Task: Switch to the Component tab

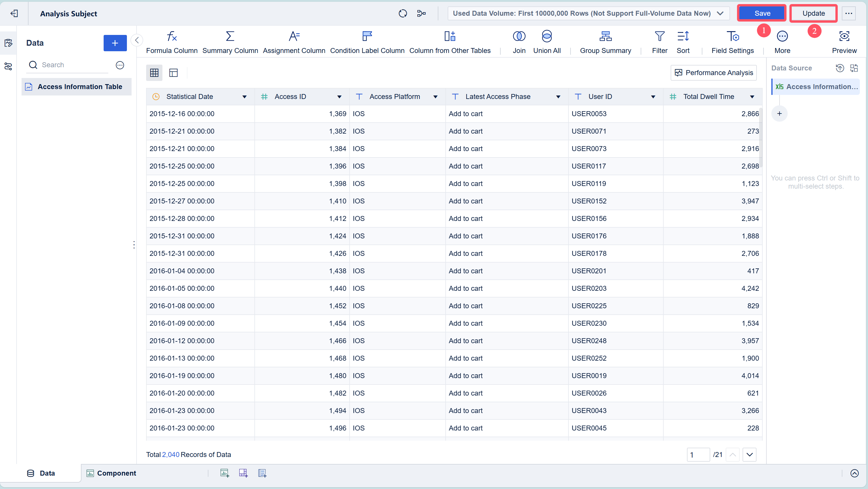Action: coord(111,473)
